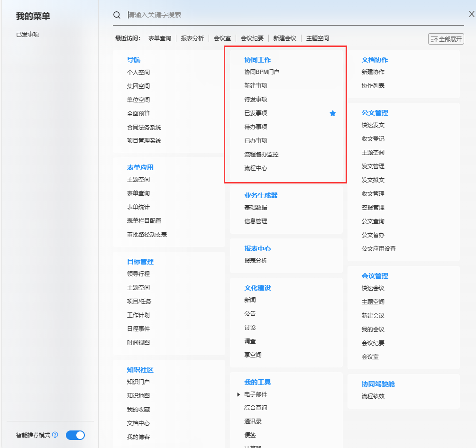Toggle the 智能推荐模式 switch

tap(75, 435)
